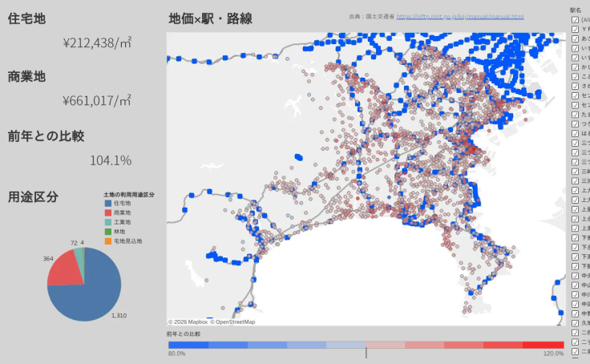Toggle the station checkbox starting with た
590x364 pixels.
575,115
